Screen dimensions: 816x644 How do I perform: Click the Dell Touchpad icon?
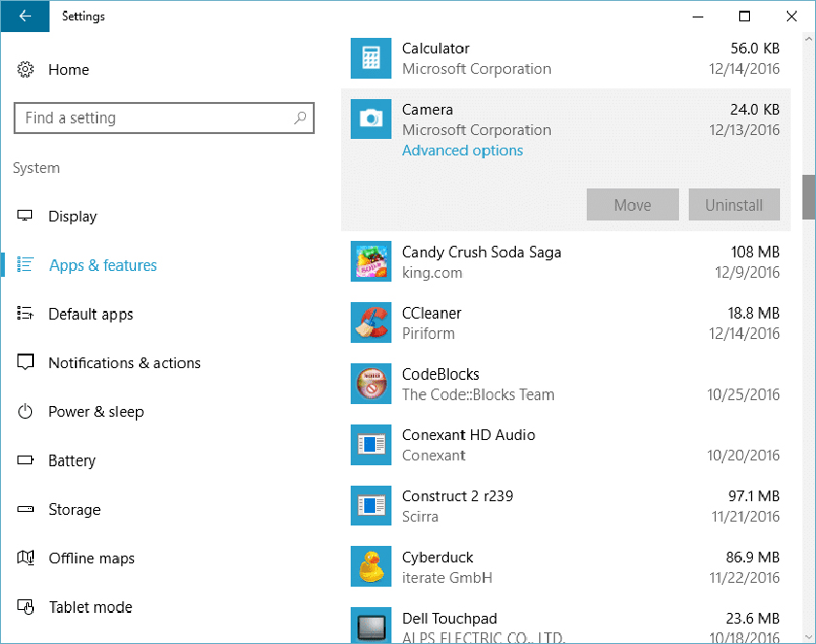point(370,624)
